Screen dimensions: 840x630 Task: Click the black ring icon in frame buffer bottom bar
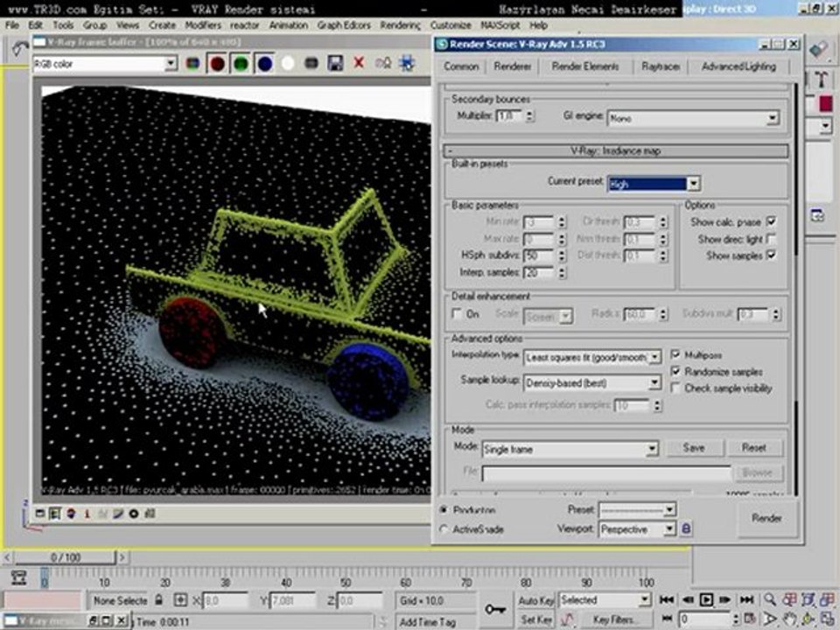(x=134, y=514)
